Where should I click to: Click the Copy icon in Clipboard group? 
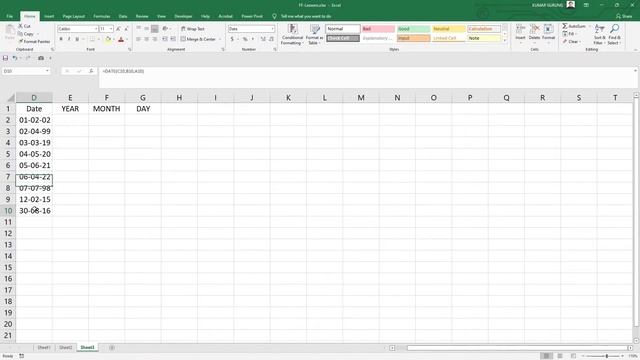pos(21,34)
